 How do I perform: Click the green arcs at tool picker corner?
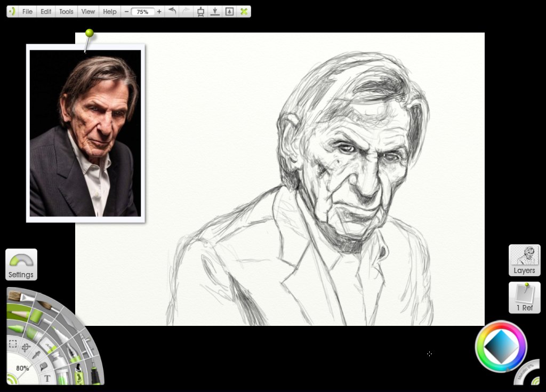12,379
